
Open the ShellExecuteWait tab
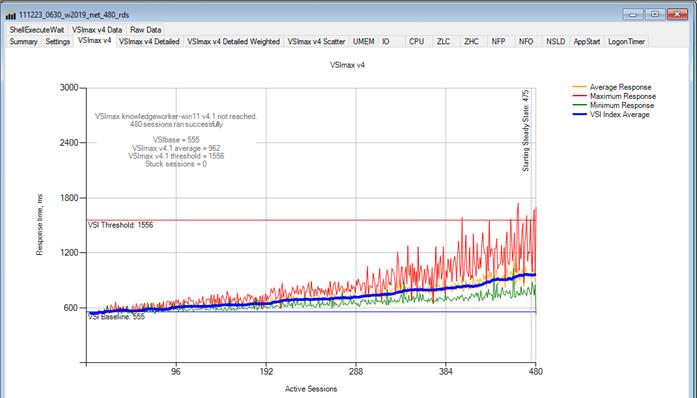click(37, 30)
